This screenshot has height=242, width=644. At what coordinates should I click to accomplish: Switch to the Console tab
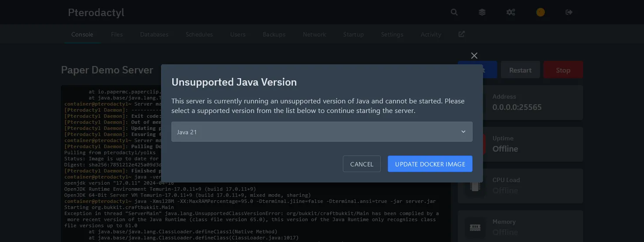(x=82, y=34)
